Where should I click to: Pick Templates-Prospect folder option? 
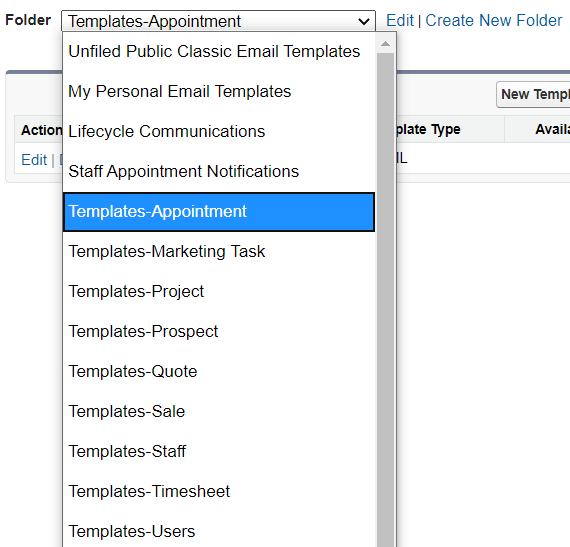[x=219, y=331]
